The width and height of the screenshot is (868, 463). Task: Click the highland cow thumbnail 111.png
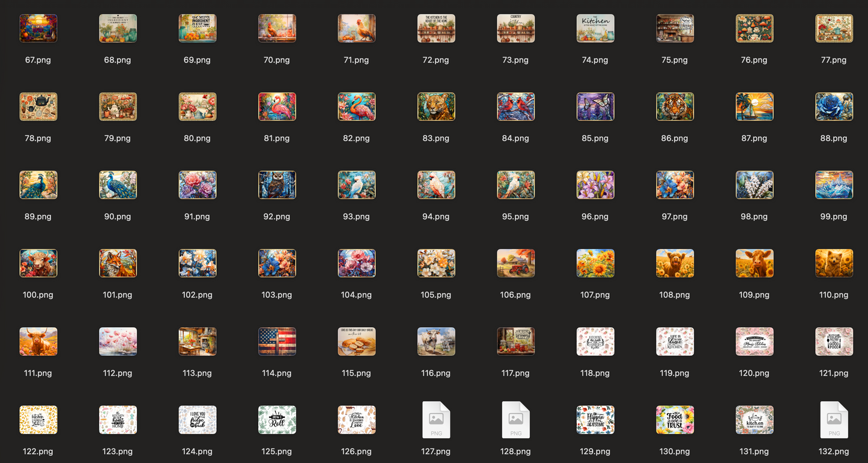pos(38,341)
